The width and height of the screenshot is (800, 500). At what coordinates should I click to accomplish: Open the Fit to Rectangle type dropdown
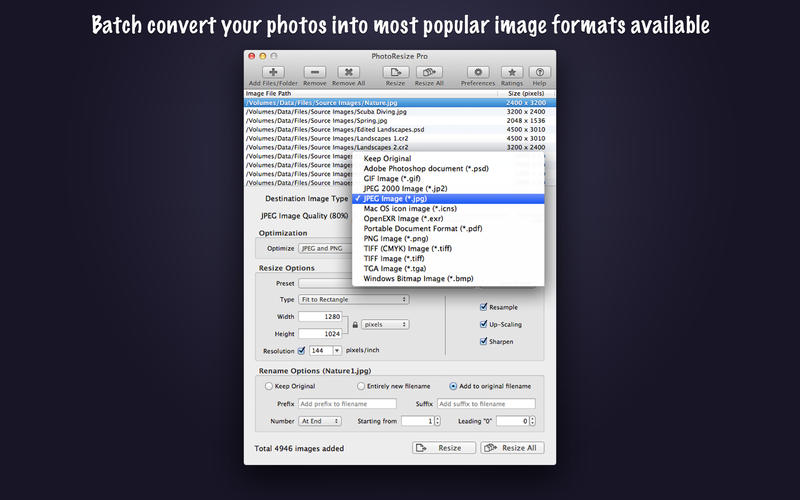pos(354,299)
